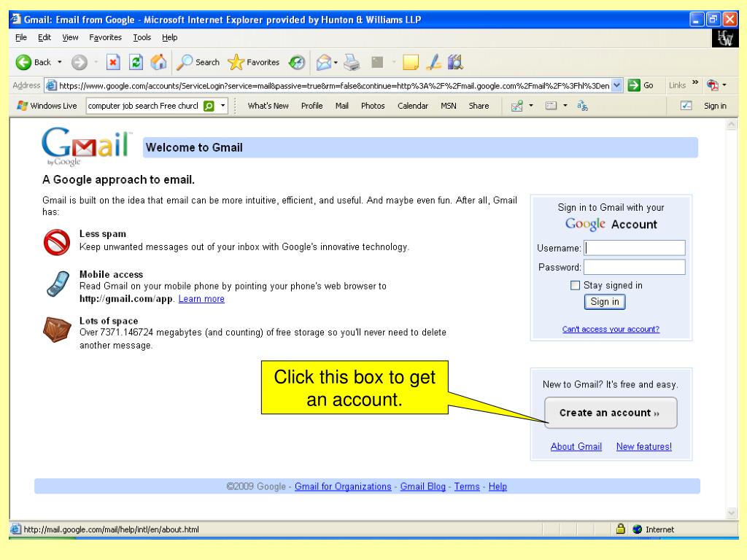Click Windows Live form-fill checkbox icon
Viewport: 747px width, 560px height.
click(686, 106)
